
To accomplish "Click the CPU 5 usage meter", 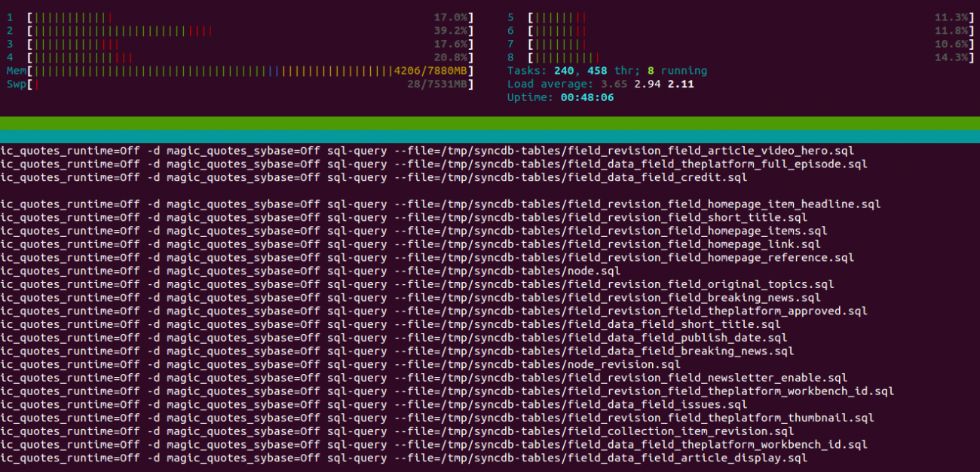I will click(x=751, y=17).
